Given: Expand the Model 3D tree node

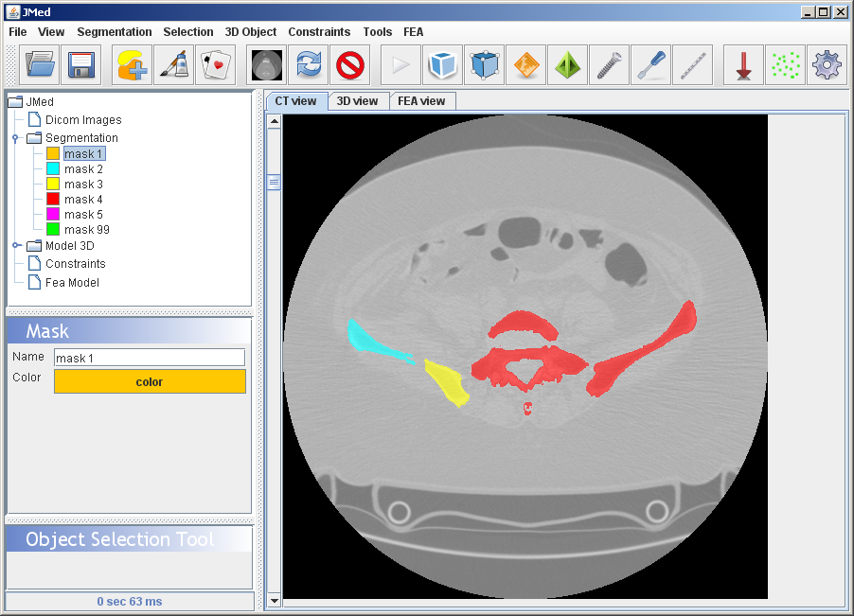Looking at the screenshot, I should (16, 245).
